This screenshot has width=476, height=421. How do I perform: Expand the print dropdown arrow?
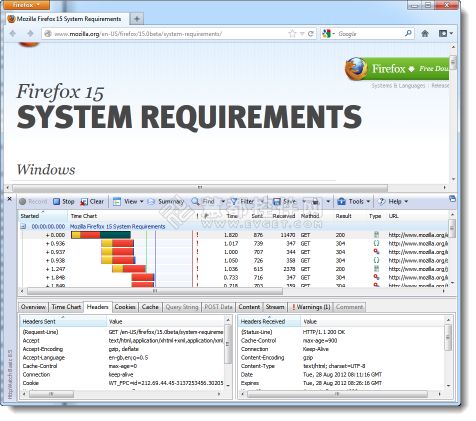328,202
